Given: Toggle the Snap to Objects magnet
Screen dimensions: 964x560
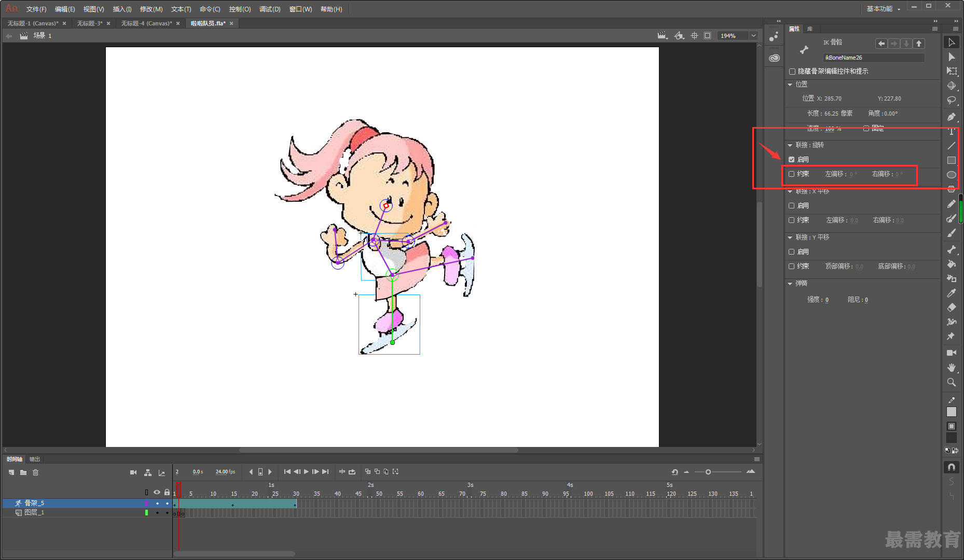Looking at the screenshot, I should click(951, 467).
